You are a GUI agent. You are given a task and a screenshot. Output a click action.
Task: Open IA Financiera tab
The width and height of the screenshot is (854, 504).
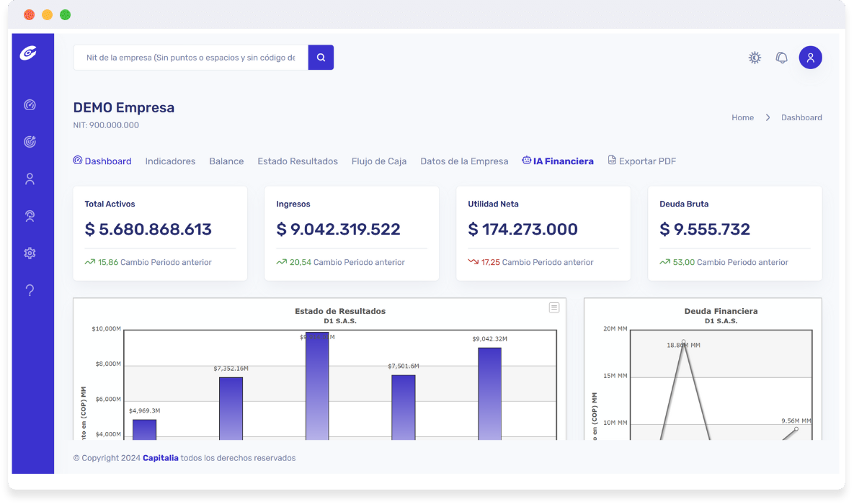coord(559,161)
